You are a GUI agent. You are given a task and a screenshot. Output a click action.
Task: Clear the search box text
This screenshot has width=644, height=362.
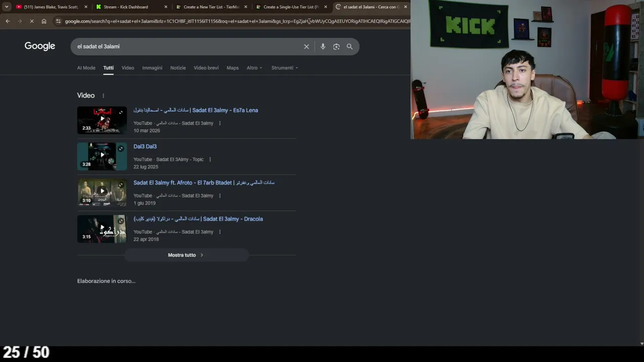pos(306,47)
